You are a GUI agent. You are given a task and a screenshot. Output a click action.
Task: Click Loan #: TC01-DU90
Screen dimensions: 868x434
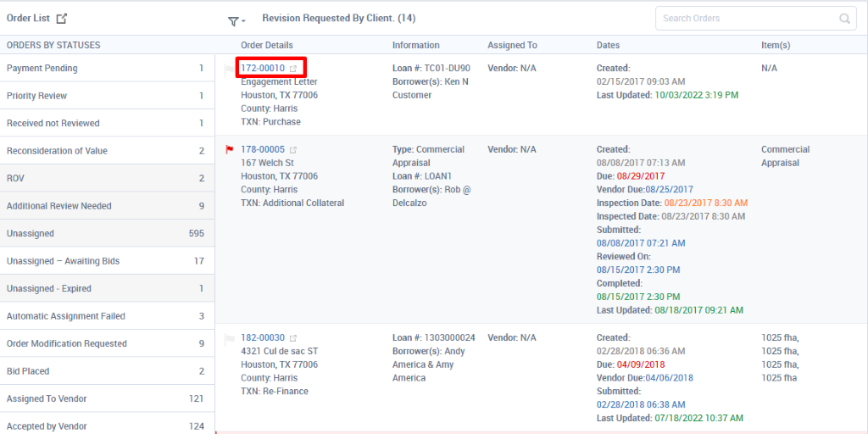[x=431, y=68]
